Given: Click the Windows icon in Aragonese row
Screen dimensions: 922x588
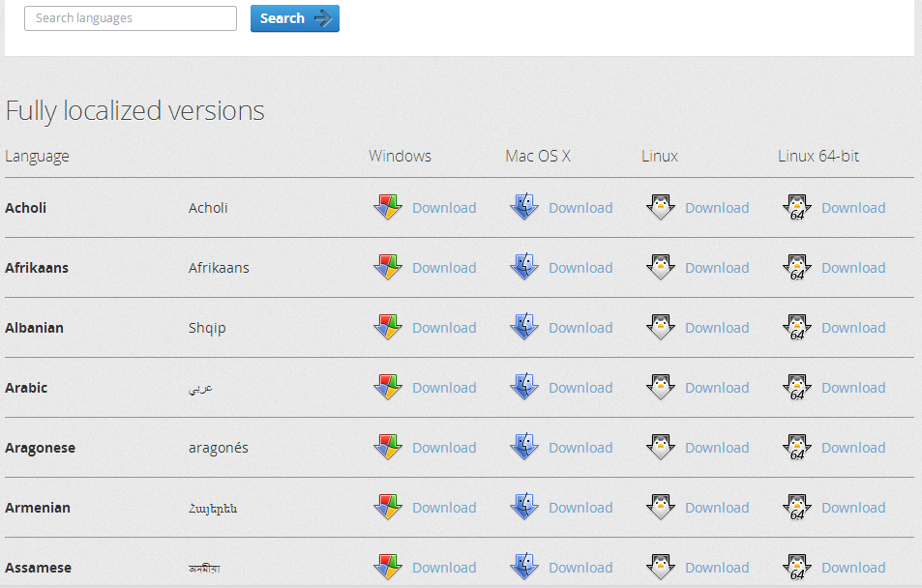Looking at the screenshot, I should (388, 447).
